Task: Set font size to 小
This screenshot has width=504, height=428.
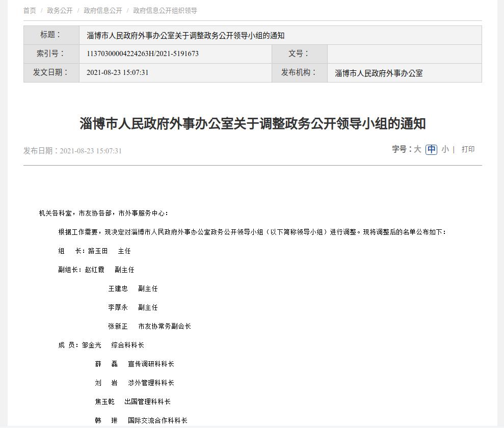Action: pos(445,149)
